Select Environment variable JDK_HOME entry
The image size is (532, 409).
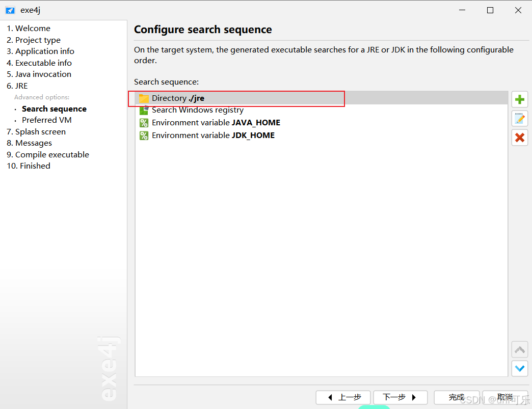click(x=322, y=135)
